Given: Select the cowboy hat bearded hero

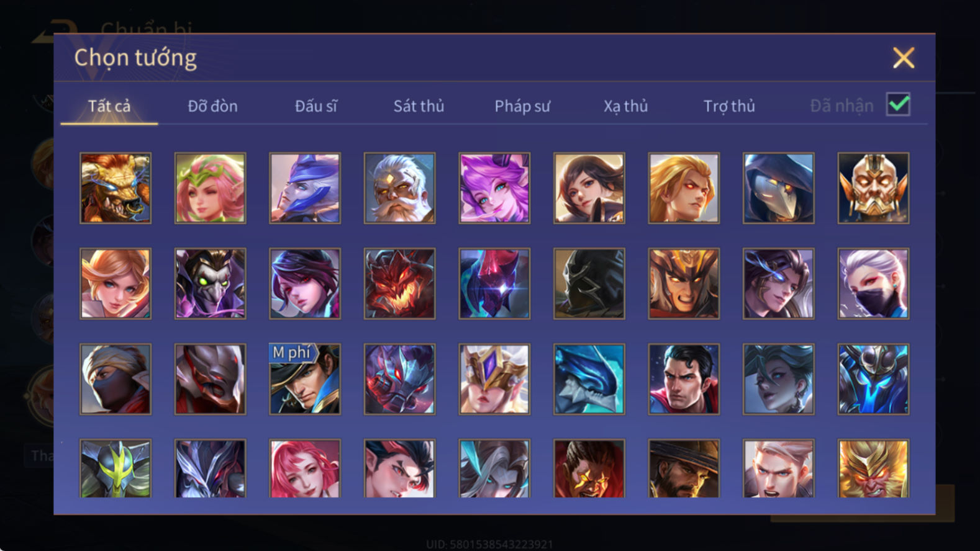Looking at the screenshot, I should pyautogui.click(x=684, y=468).
